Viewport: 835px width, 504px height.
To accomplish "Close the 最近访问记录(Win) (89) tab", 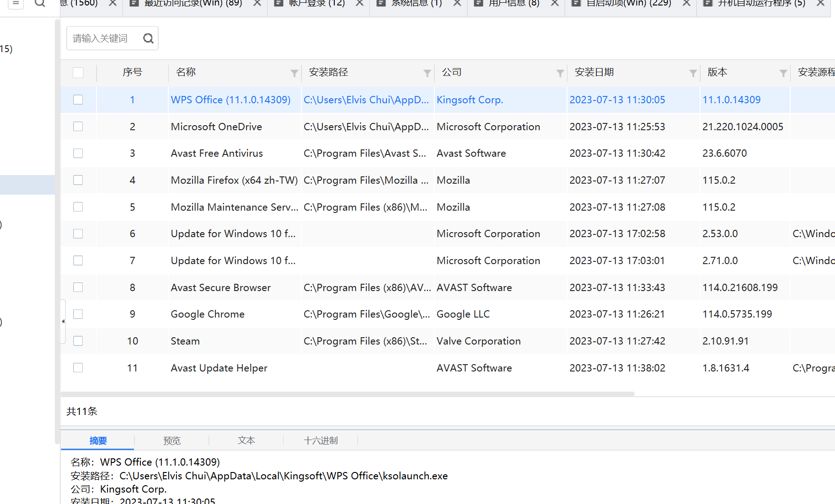I will [x=257, y=3].
